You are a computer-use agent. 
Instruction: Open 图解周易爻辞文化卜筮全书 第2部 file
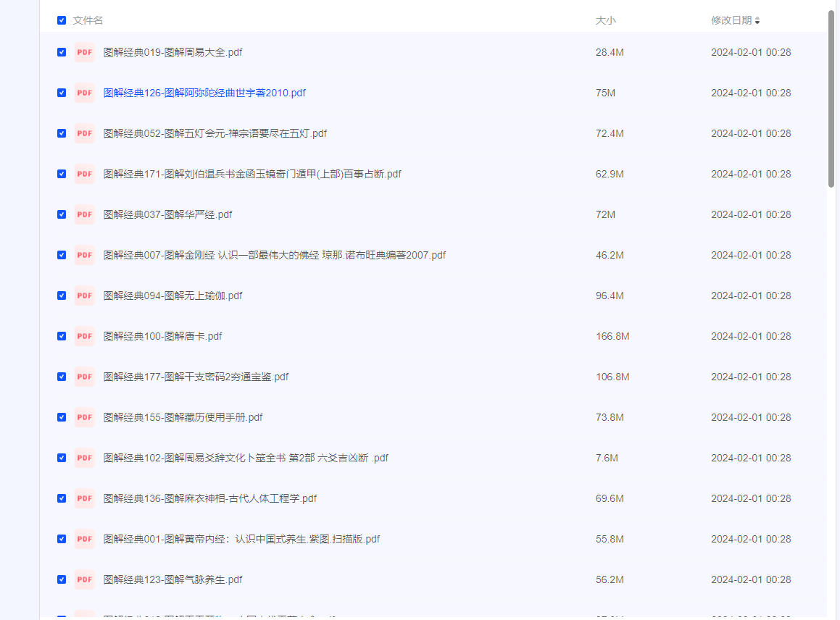pyautogui.click(x=246, y=458)
